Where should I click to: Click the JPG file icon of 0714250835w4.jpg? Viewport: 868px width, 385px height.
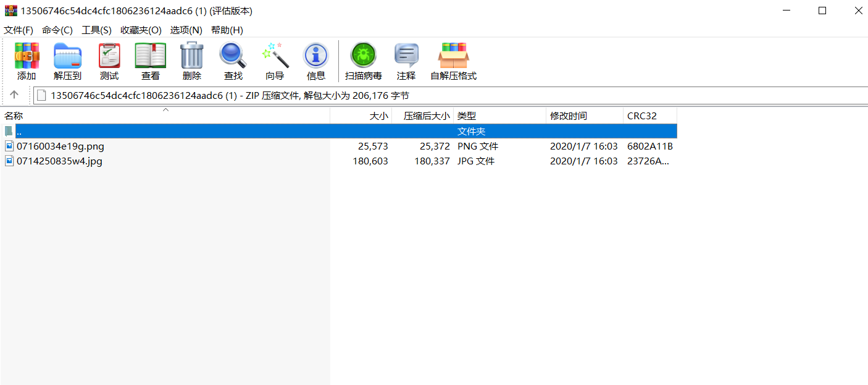9,161
